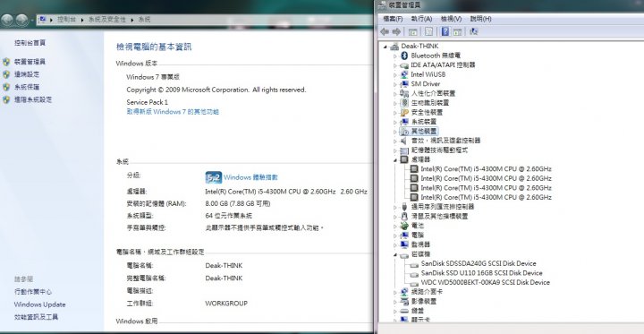Click the 影像裝置 imaging device icon
This screenshot has height=334, width=644.
click(x=404, y=301)
